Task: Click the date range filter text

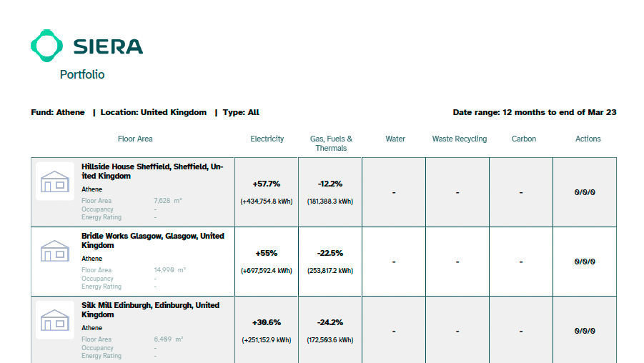Action: click(534, 112)
